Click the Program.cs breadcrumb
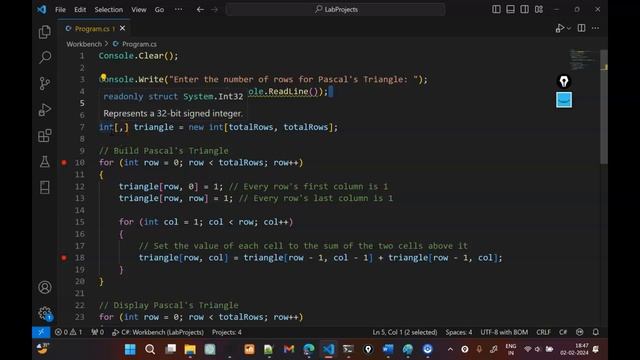Screen dimensions: 640x360 click(139, 44)
